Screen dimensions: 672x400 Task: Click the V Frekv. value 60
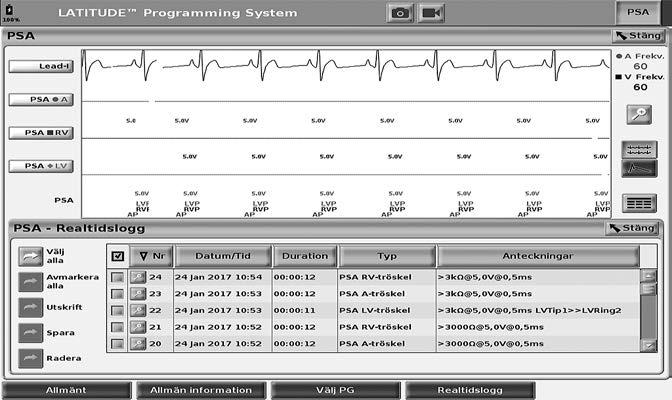tap(640, 87)
